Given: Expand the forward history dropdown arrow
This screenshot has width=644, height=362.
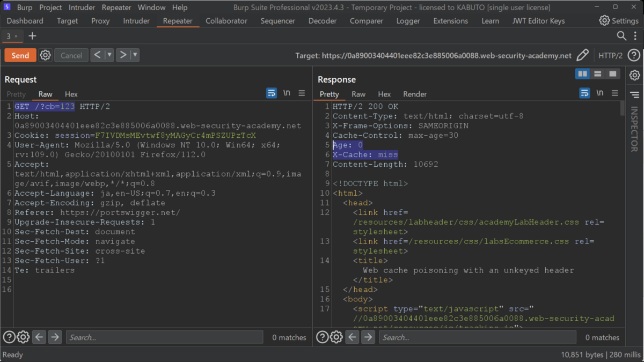Looking at the screenshot, I should tap(135, 55).
